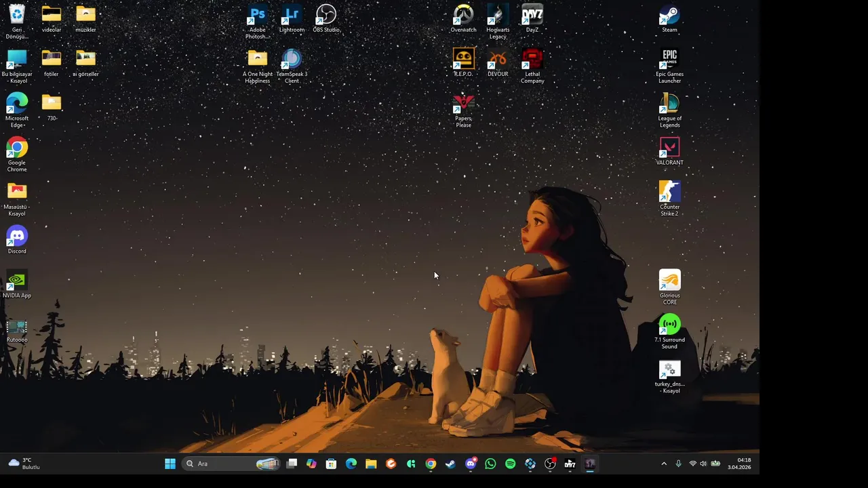
Task: Select the Discord desktop shortcut
Action: click(x=17, y=240)
